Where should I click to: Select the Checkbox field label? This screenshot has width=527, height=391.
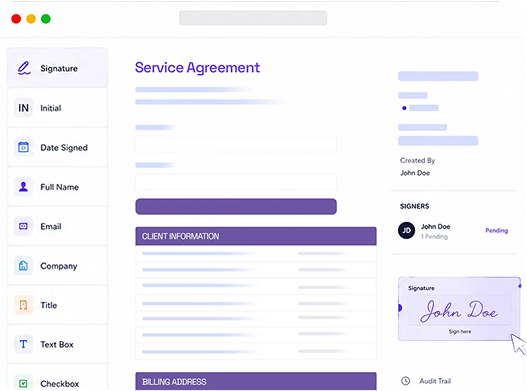[x=59, y=384]
